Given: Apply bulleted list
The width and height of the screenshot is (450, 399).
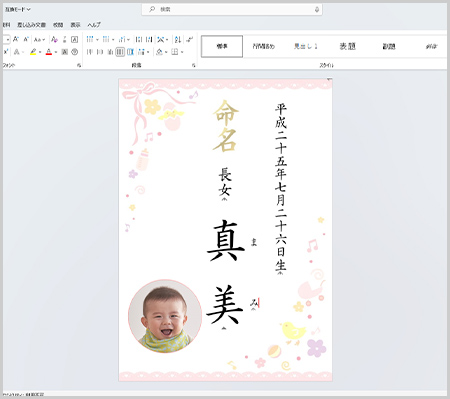Looking at the screenshot, I should [90, 39].
